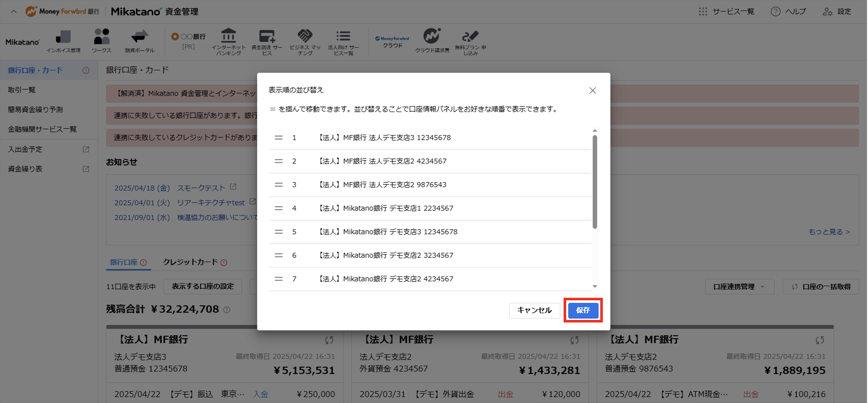Screen dimensions: 868x403
Task: Grab the drag handle for row 6
Action: pos(278,255)
